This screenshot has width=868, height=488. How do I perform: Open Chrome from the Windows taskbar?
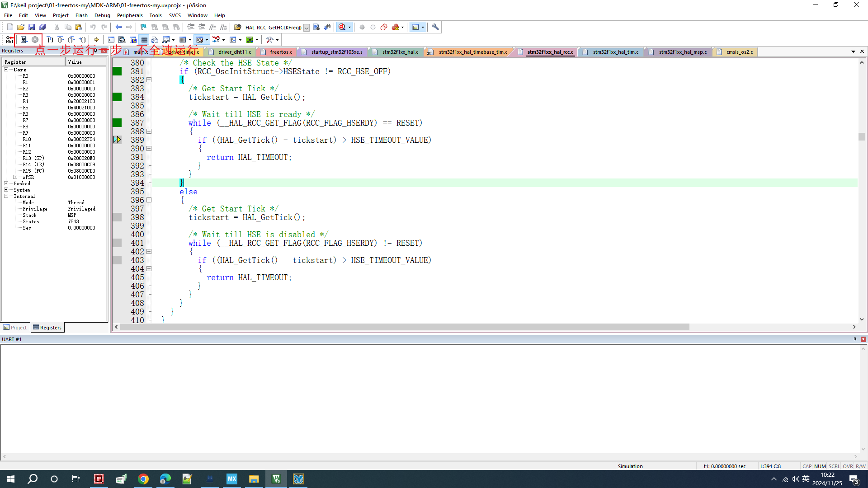point(143,479)
